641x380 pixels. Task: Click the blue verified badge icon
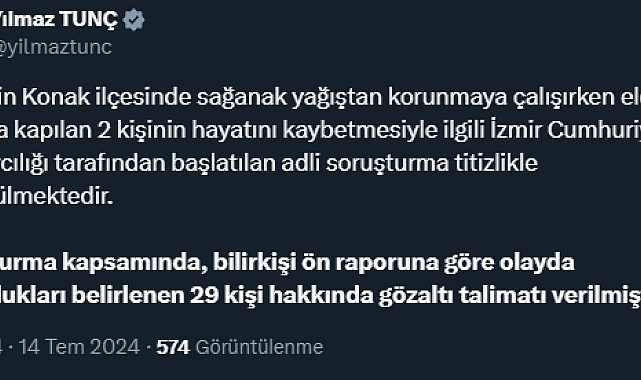pos(134,20)
